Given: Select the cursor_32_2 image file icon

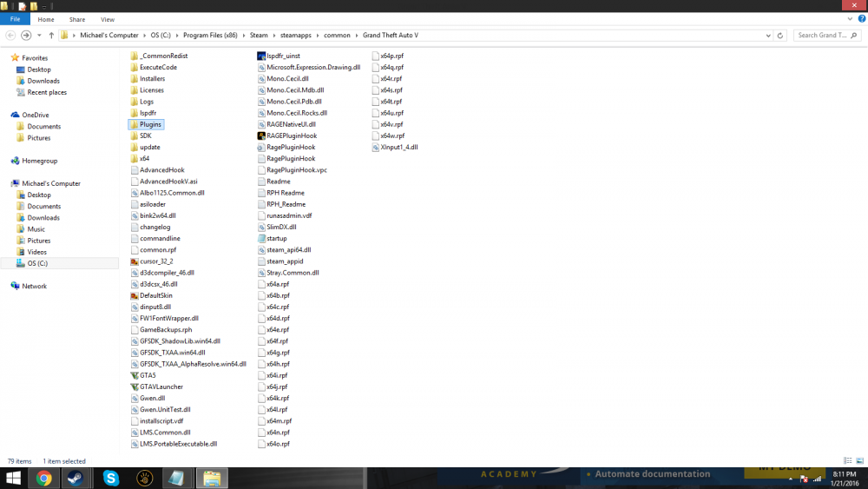Looking at the screenshot, I should [x=134, y=261].
